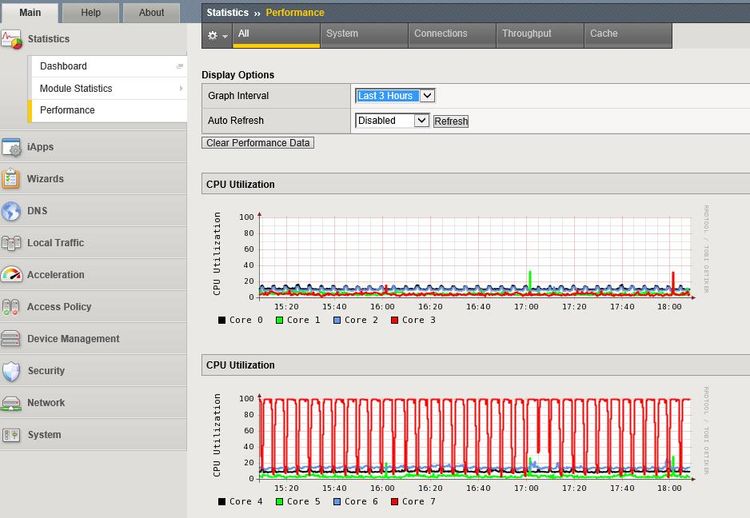
Task: Open the Help tab
Action: 91,13
